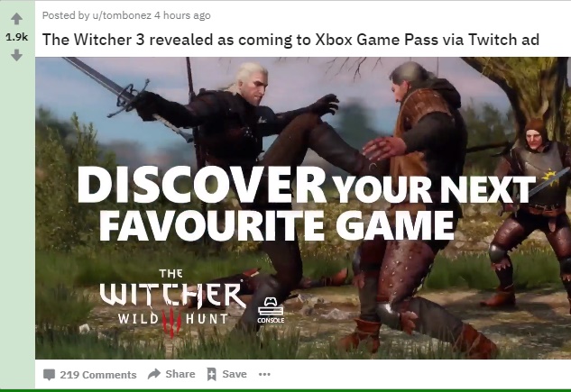Screen dimensions: 571x392
Task: Select the 1.9k vote score
Action: coord(17,37)
